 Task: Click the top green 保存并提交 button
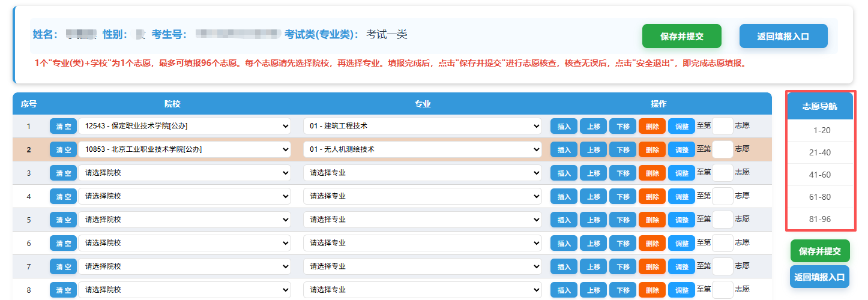[681, 36]
